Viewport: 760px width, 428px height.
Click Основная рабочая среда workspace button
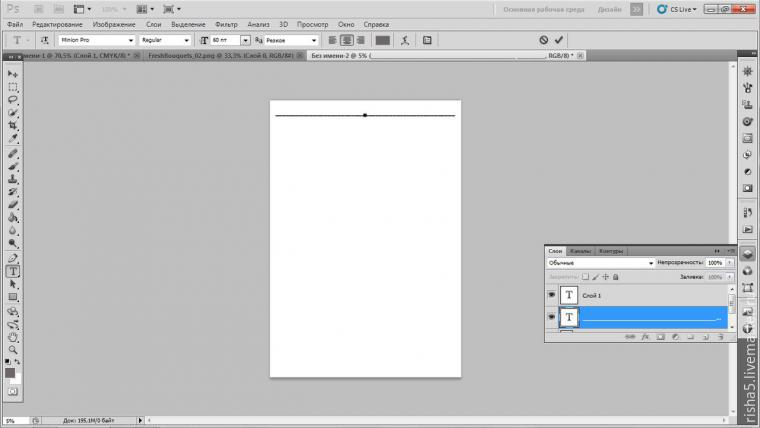pos(544,9)
